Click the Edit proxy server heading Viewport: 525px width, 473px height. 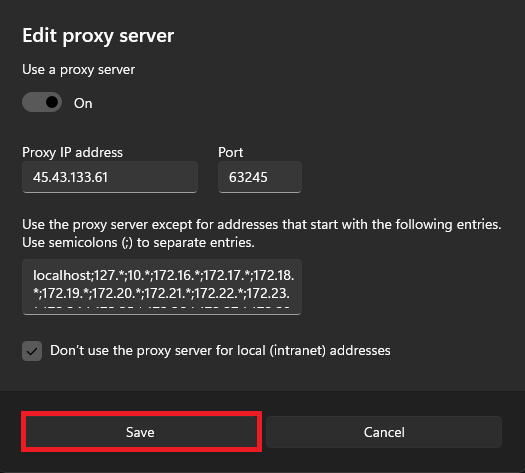[x=98, y=36]
